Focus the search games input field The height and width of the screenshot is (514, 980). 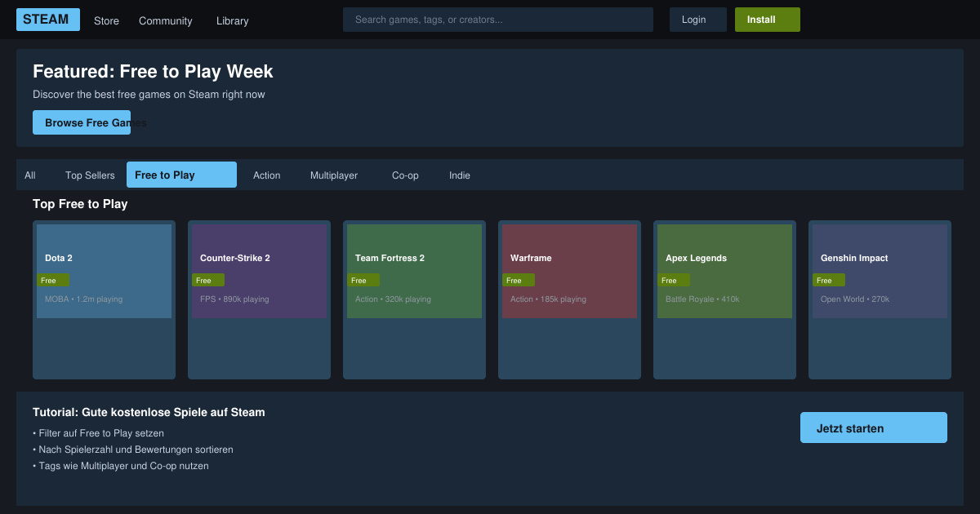coord(498,20)
